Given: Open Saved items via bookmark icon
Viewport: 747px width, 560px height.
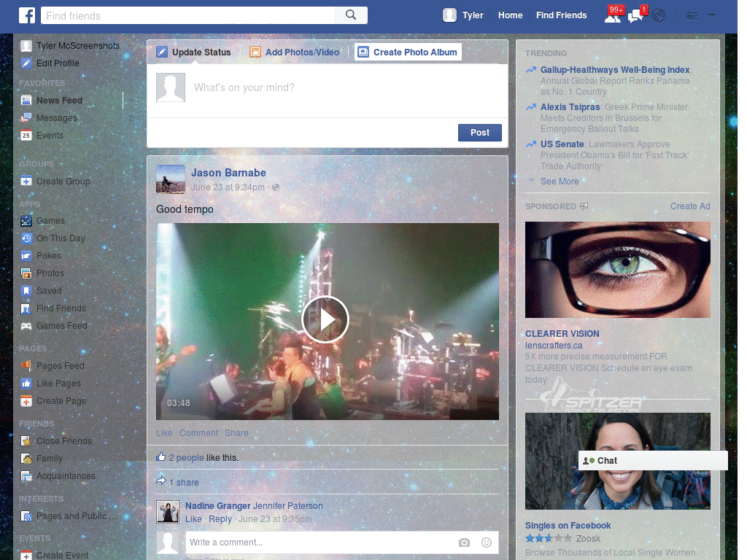Looking at the screenshot, I should click(x=48, y=290).
